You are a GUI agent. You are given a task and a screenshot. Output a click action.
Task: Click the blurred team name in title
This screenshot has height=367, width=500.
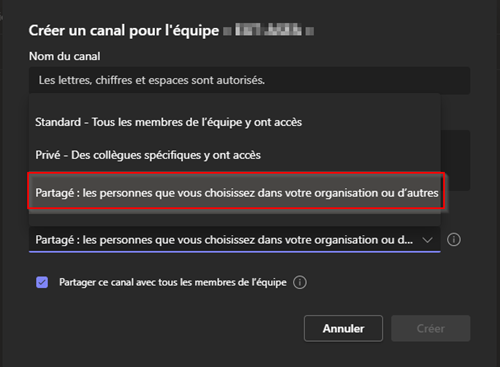click(269, 30)
